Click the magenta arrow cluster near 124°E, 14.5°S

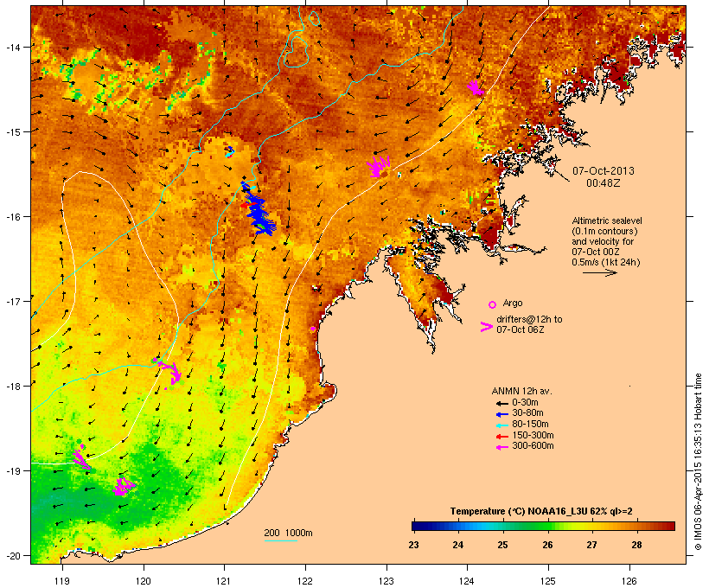click(475, 87)
